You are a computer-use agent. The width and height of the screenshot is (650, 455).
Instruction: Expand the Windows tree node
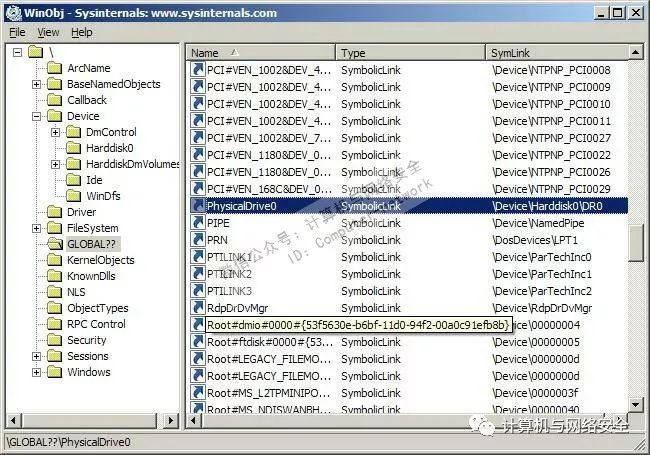(36, 373)
